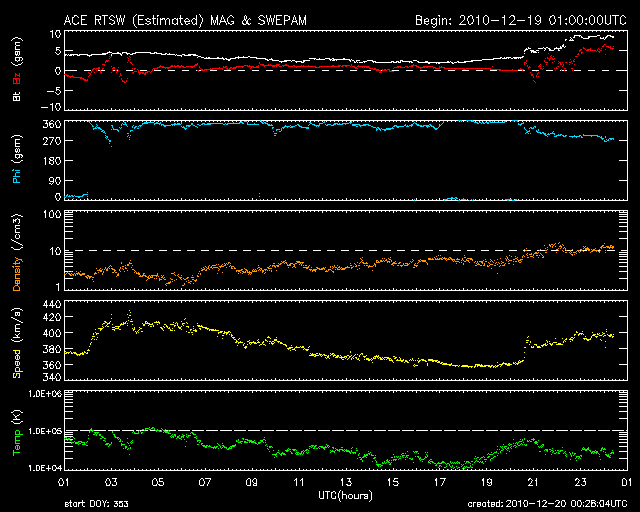Select the 380 tick on the Speed axis
The height and width of the screenshot is (512, 640).
pyautogui.click(x=52, y=349)
